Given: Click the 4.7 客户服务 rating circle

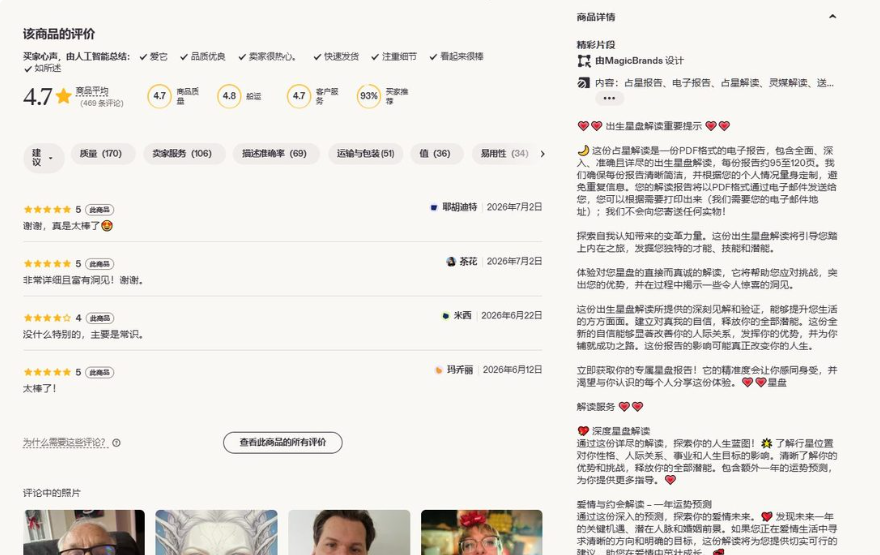Looking at the screenshot, I should pos(299,96).
